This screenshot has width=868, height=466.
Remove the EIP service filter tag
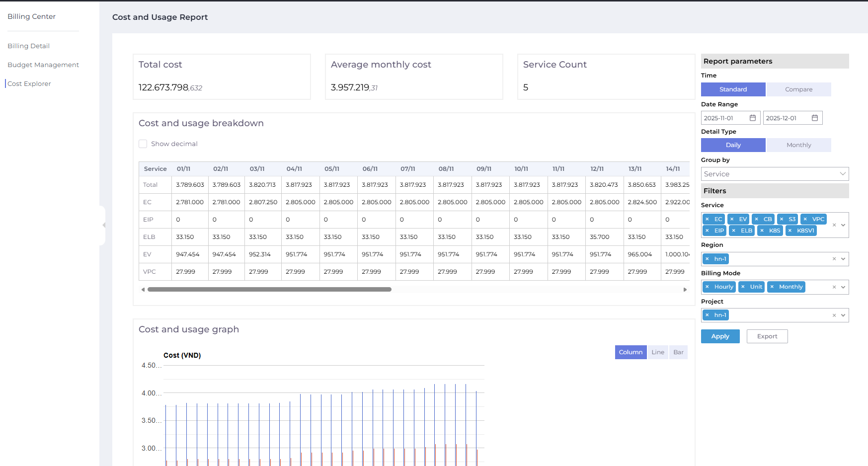(x=707, y=231)
